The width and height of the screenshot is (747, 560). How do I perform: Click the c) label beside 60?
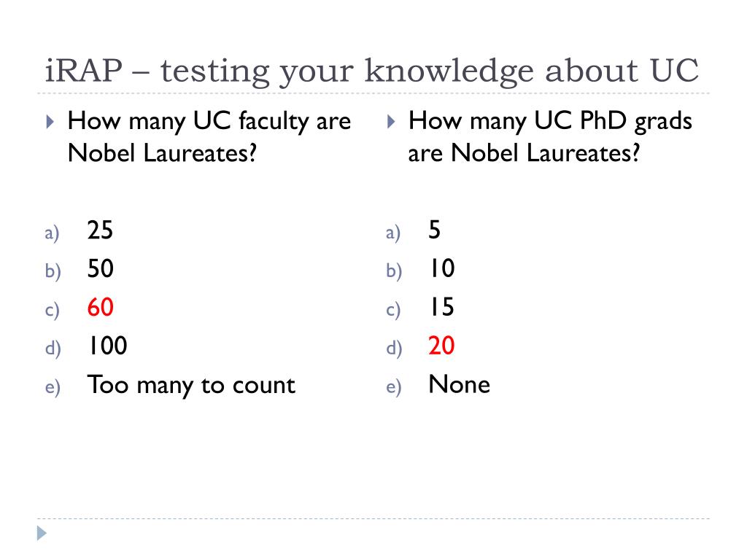point(51,311)
